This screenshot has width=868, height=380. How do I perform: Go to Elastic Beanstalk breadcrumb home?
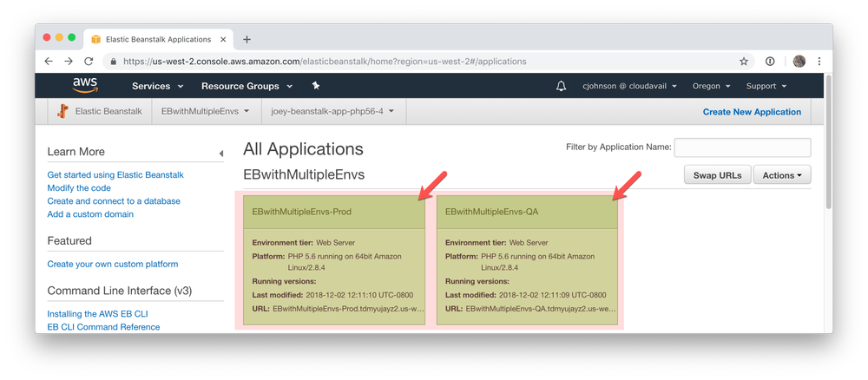click(108, 111)
